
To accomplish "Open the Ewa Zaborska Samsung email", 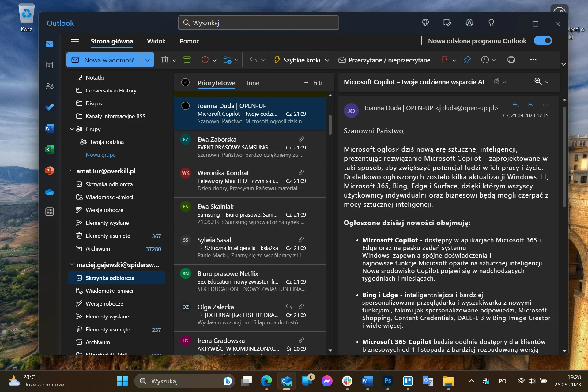I will 250,147.
